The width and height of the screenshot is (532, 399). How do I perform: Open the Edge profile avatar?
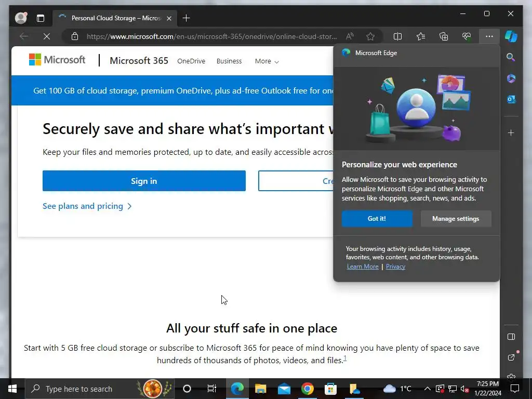(x=21, y=18)
